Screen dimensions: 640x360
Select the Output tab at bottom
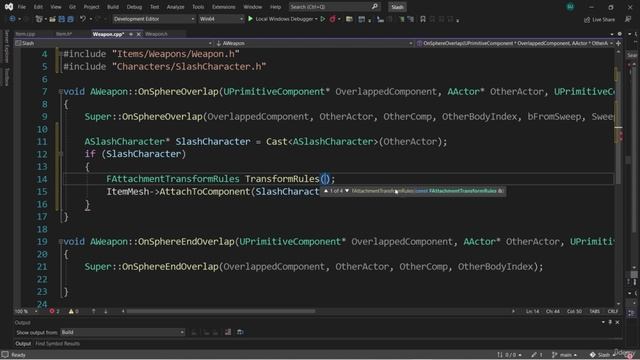click(23, 344)
